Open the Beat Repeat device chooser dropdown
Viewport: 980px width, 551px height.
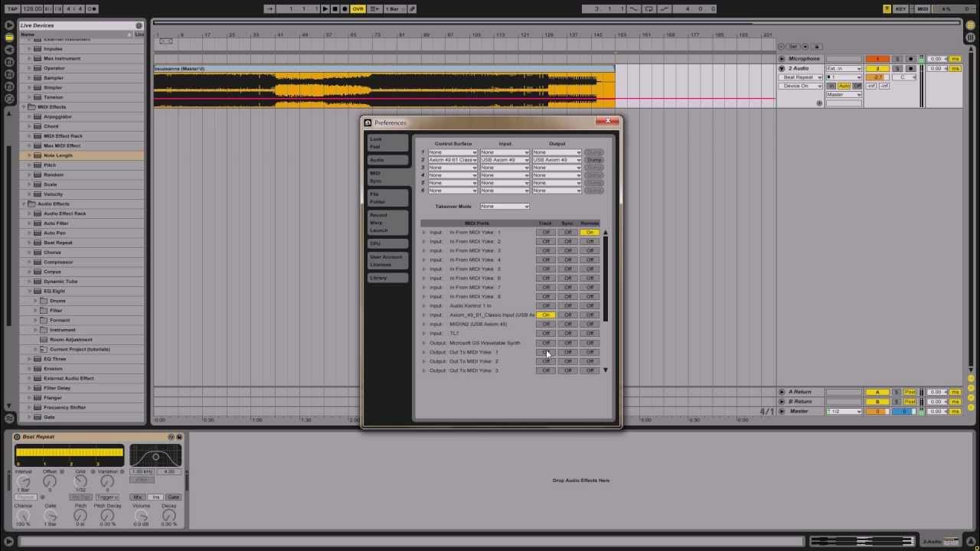[x=801, y=77]
